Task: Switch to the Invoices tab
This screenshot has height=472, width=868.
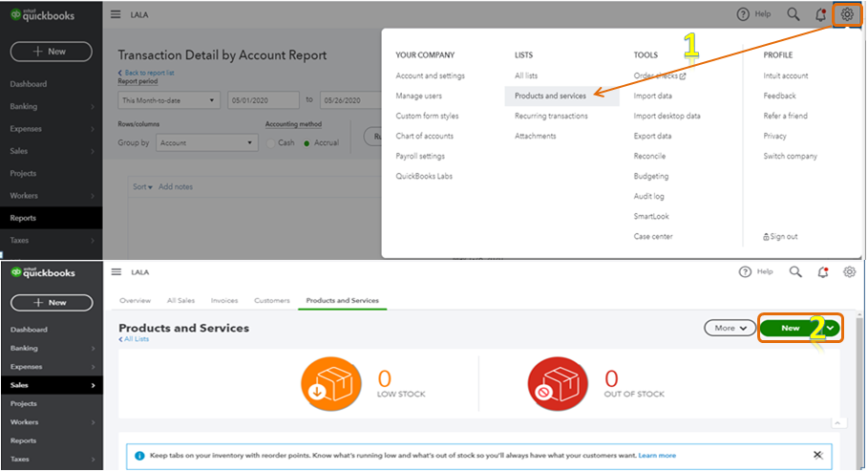Action: [224, 301]
